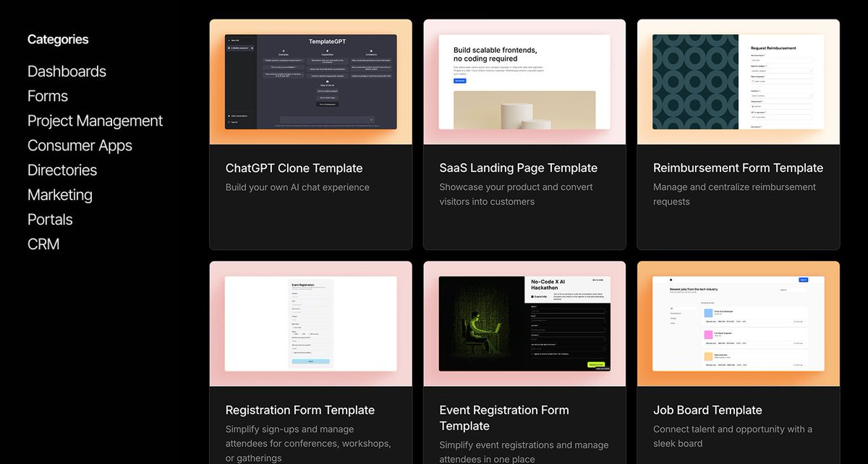The image size is (868, 464).
Task: Open the Dashboards category
Action: pyautogui.click(x=67, y=72)
